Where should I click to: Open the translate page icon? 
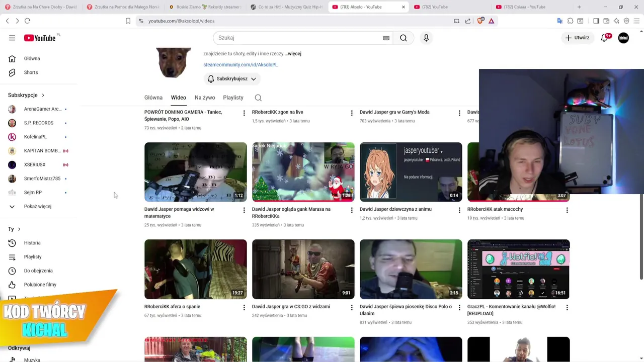[x=559, y=21]
